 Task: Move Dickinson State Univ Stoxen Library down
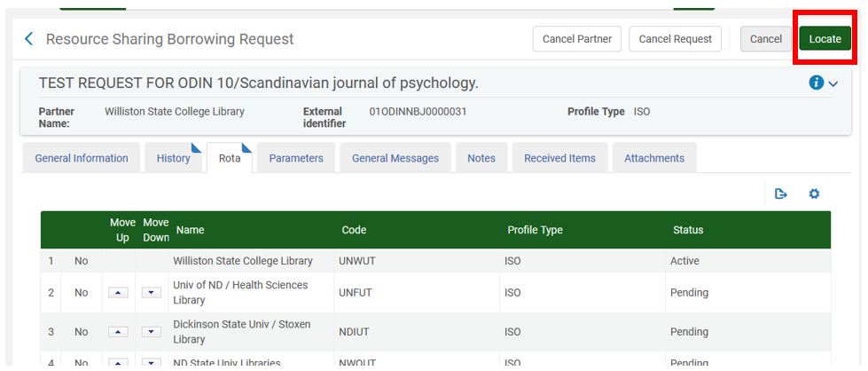[151, 332]
